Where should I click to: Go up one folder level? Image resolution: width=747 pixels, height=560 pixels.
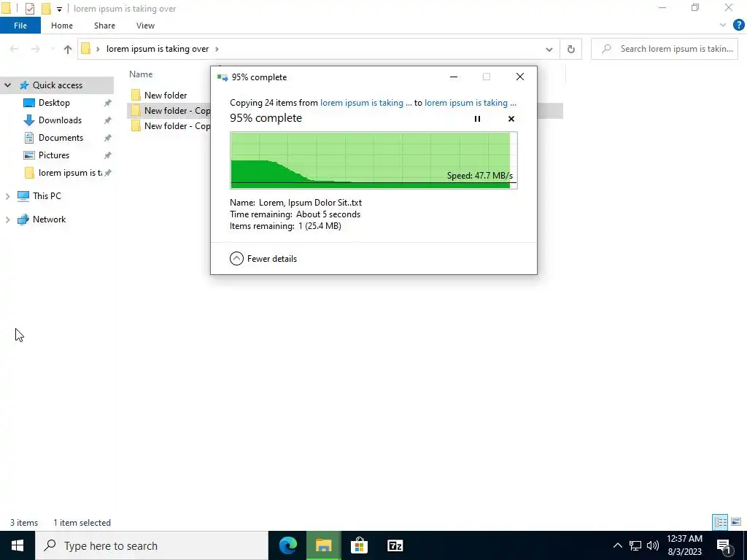68,49
